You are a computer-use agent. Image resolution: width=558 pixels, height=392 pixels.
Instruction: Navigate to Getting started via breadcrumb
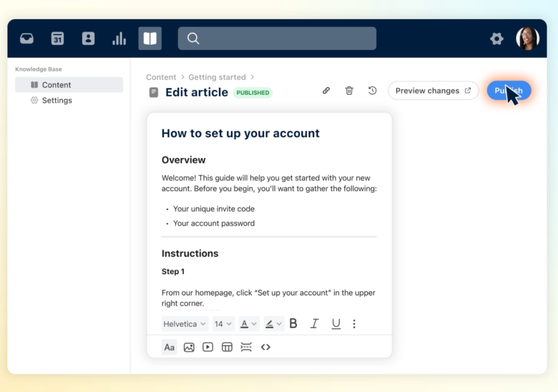(x=217, y=77)
